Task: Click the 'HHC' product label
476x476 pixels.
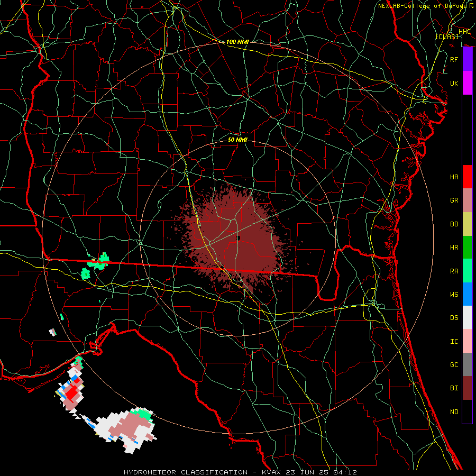Action: pyautogui.click(x=464, y=32)
